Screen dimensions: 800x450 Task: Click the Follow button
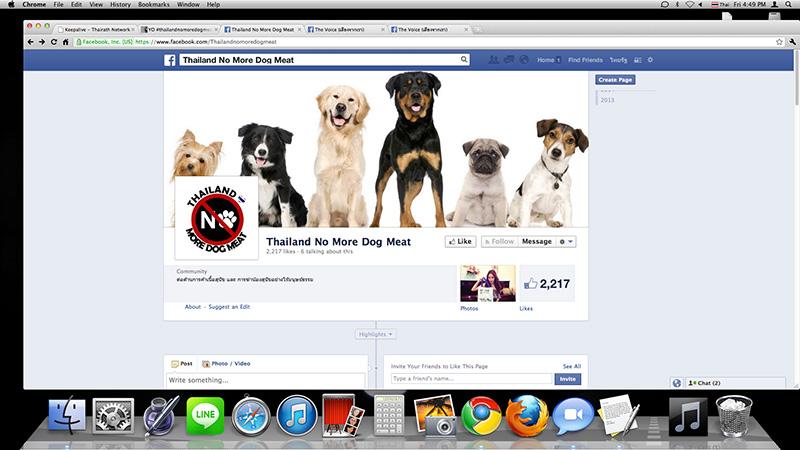[499, 241]
